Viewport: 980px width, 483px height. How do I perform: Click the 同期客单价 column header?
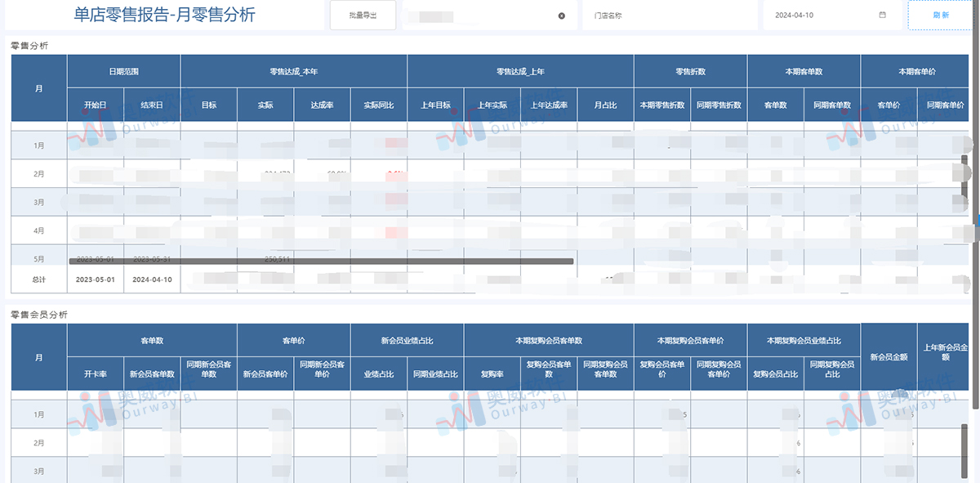pos(945,105)
